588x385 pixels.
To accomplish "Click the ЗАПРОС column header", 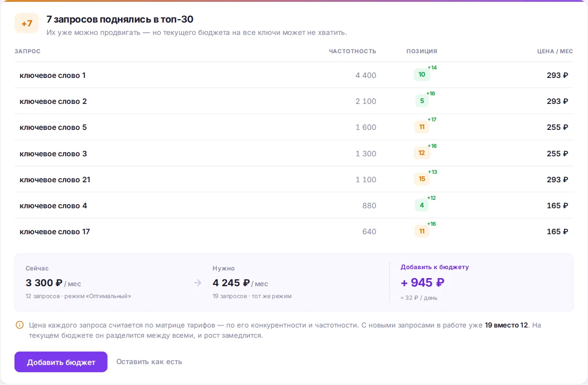I will tap(28, 51).
